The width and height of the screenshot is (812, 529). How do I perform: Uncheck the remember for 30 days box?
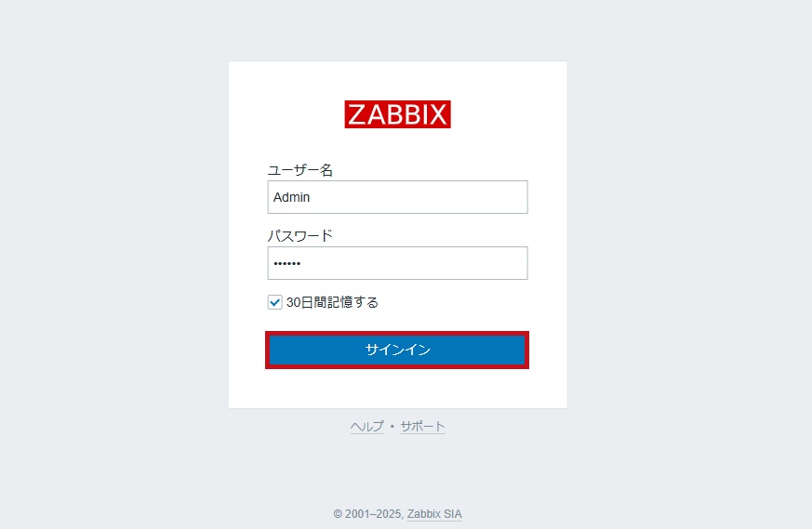point(274,302)
